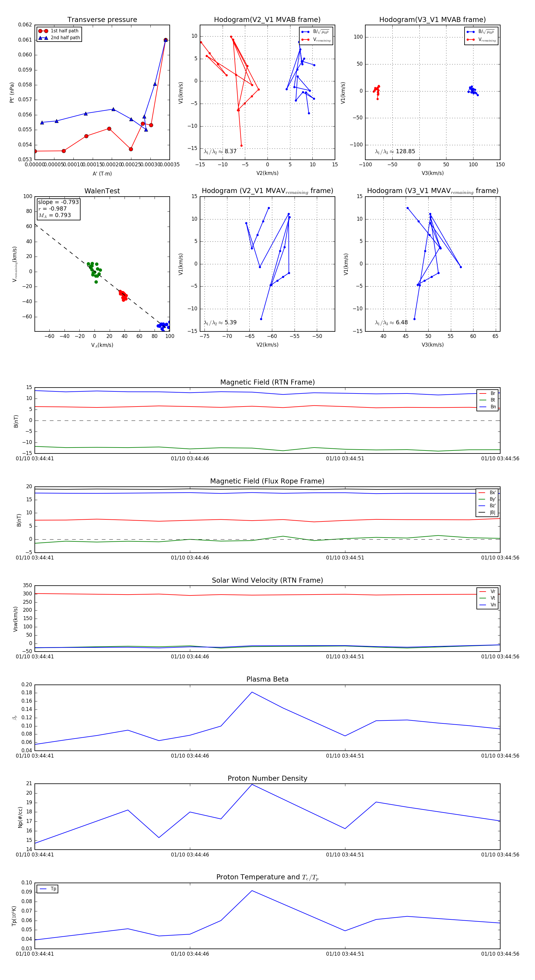Click the peak of the Plasma Beta curve
The image size is (535, 980).
click(252, 692)
